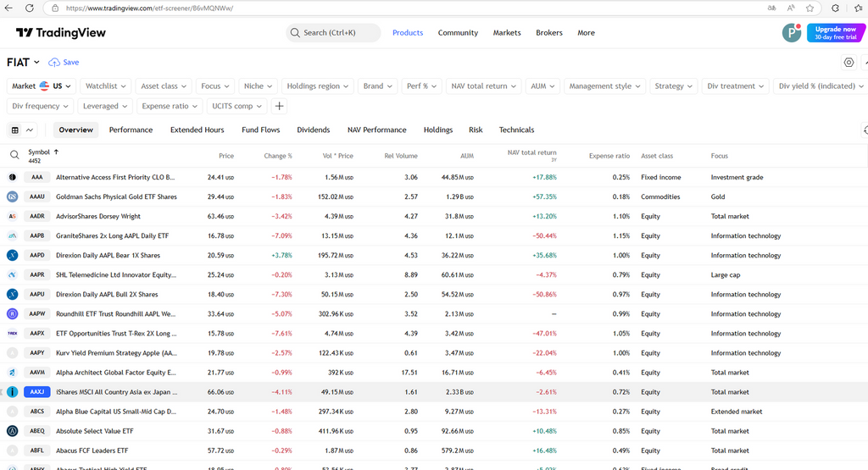This screenshot has width=868, height=470.
Task: Expand the Asset class filter dropdown
Action: [164, 86]
